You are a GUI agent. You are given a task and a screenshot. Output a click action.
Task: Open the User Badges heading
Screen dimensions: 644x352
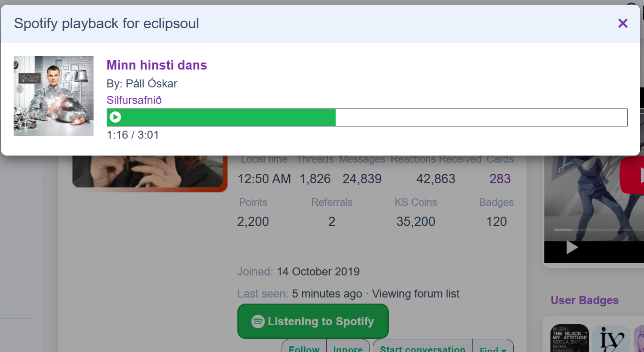coord(584,300)
